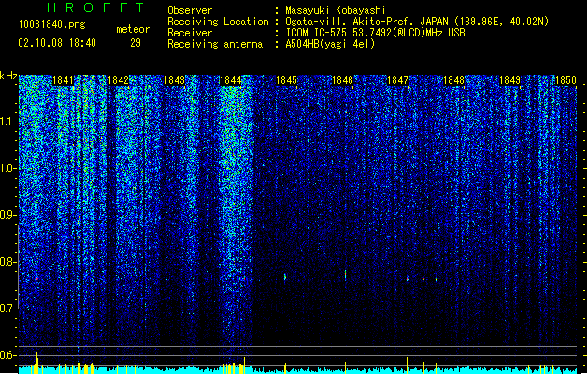Click the meteor echo below 1846
The image size is (588, 374).
pos(345,275)
